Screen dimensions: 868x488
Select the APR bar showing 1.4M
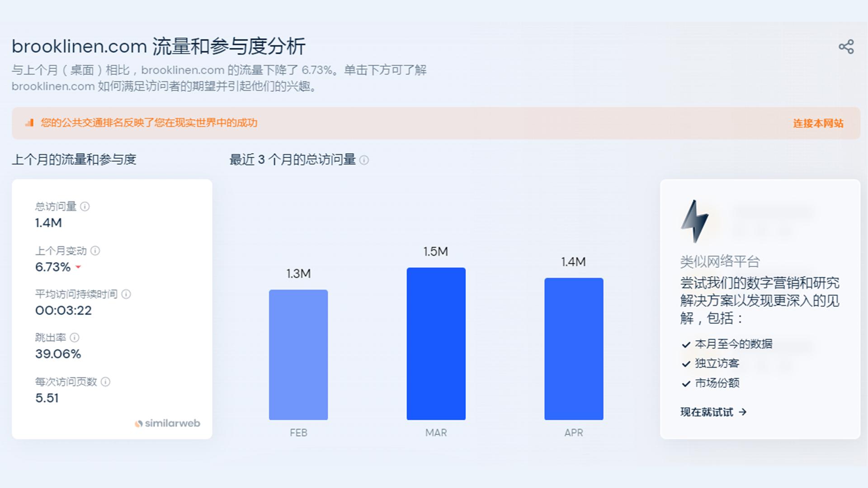[x=574, y=349]
